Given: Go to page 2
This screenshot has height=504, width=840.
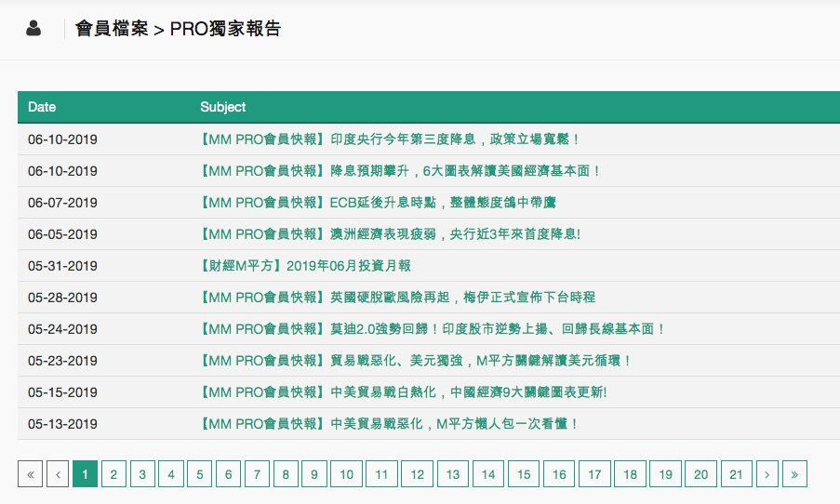Looking at the screenshot, I should (x=113, y=474).
